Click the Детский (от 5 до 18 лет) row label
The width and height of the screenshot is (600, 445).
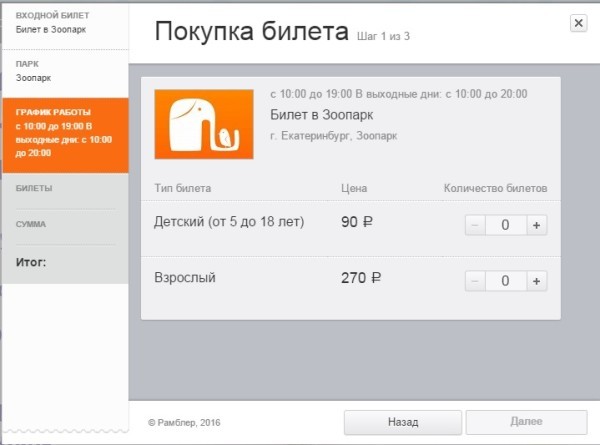(229, 222)
